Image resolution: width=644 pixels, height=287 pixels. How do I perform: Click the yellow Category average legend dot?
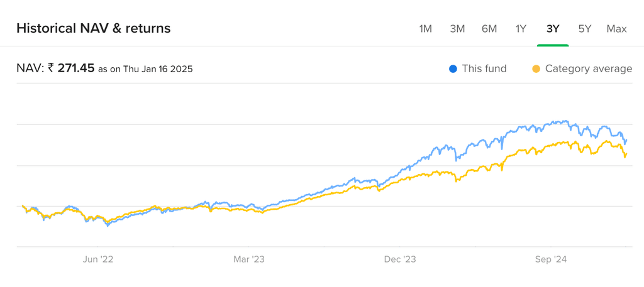pos(536,68)
